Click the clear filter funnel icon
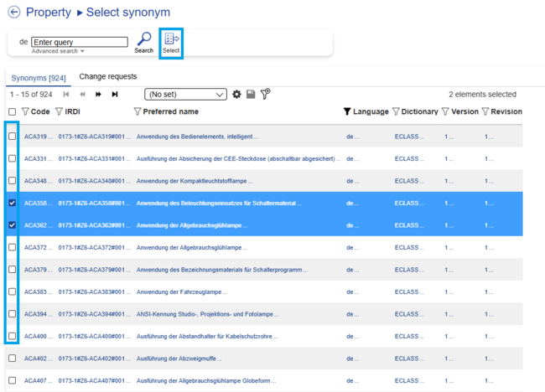Screen dimensions: 545x392 (265, 95)
